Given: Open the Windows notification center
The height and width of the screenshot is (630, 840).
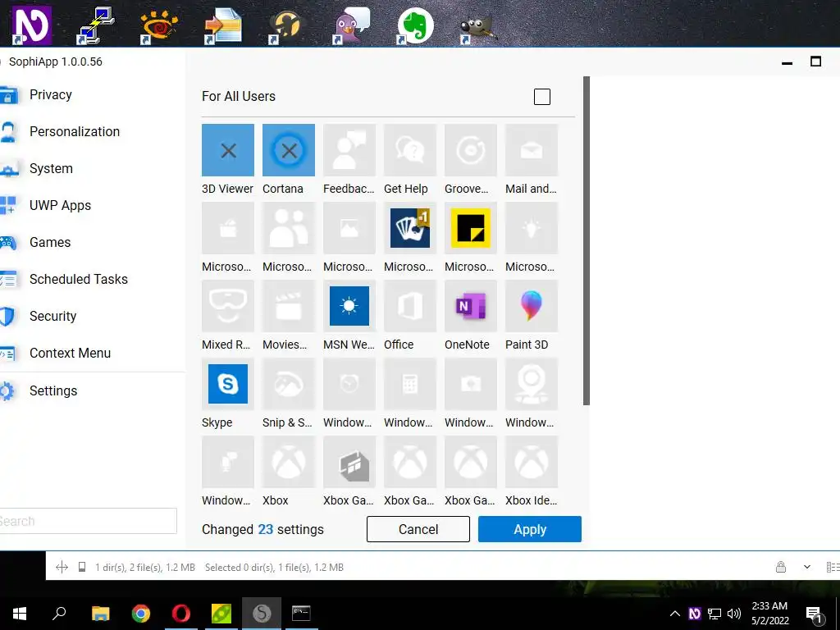Looking at the screenshot, I should (x=814, y=614).
